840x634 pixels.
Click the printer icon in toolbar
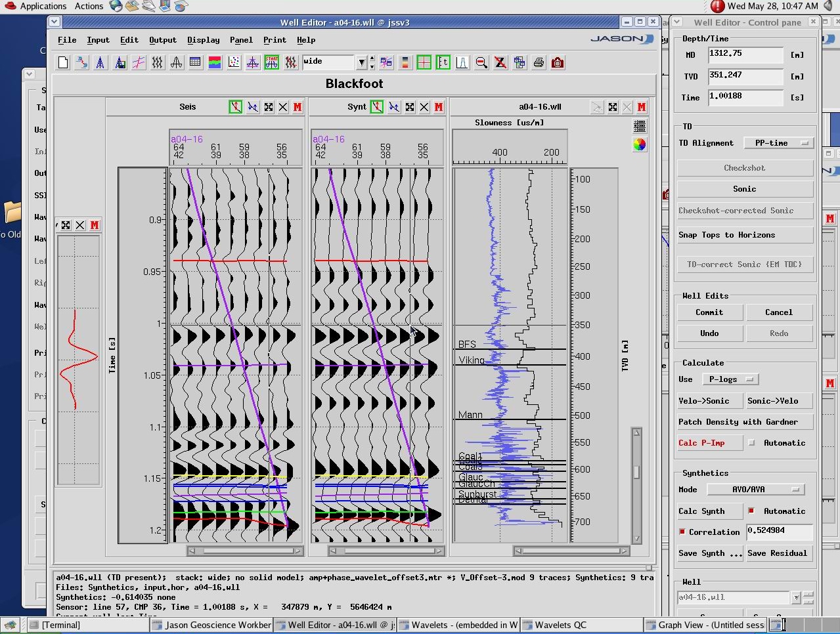pos(539,62)
